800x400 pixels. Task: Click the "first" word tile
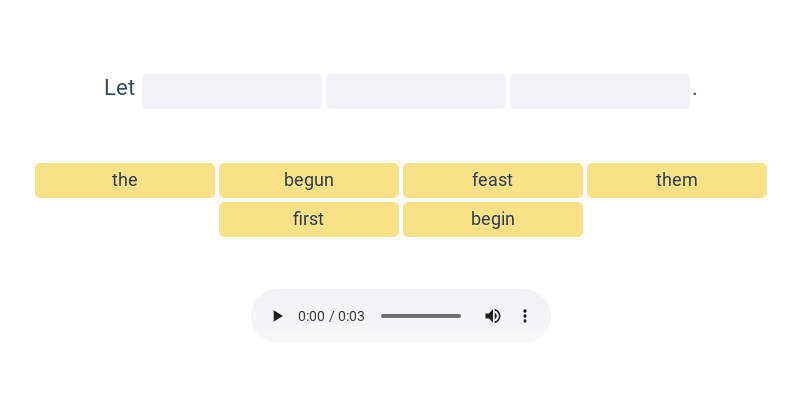tap(309, 219)
